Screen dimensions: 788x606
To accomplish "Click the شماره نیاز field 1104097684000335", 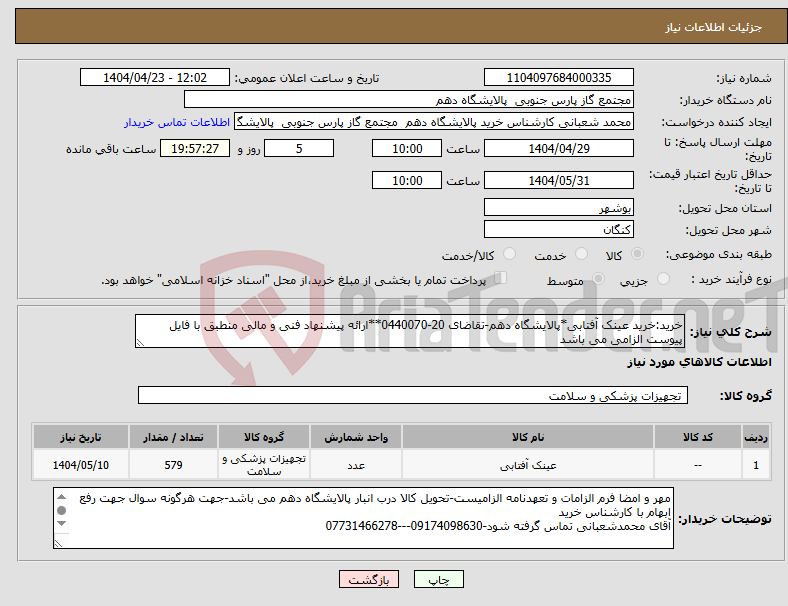I will coord(558,77).
